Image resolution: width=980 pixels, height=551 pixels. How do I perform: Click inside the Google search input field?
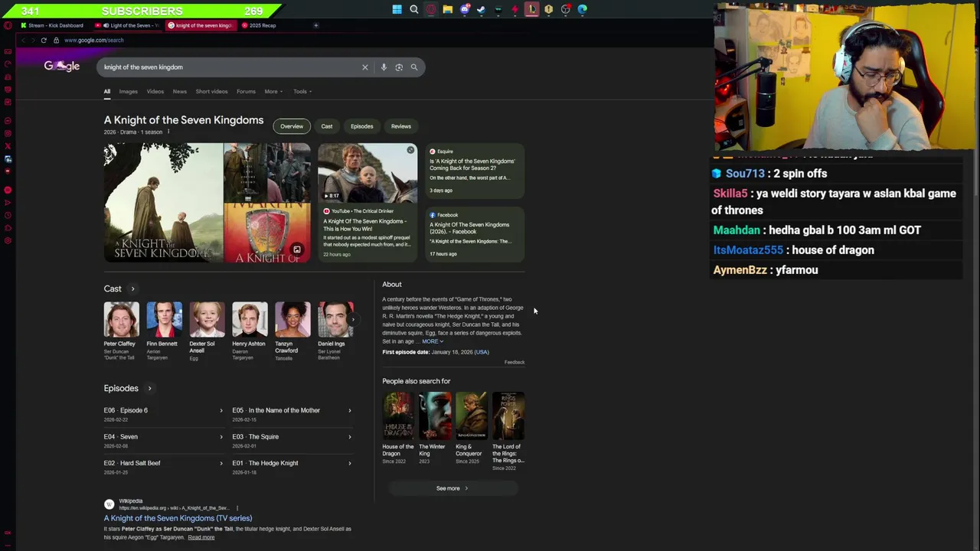pyautogui.click(x=230, y=67)
